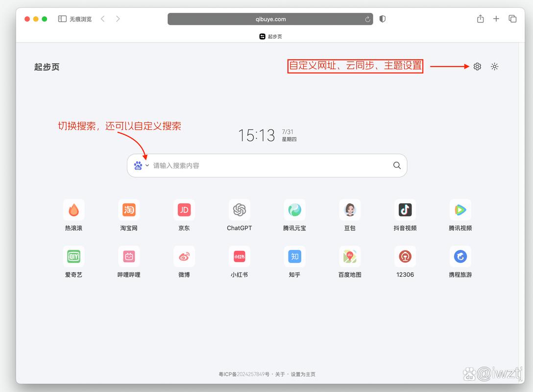533x392 pixels.
Task: Open the 腾讯元宝 shortcut icon
Action: [x=294, y=210]
